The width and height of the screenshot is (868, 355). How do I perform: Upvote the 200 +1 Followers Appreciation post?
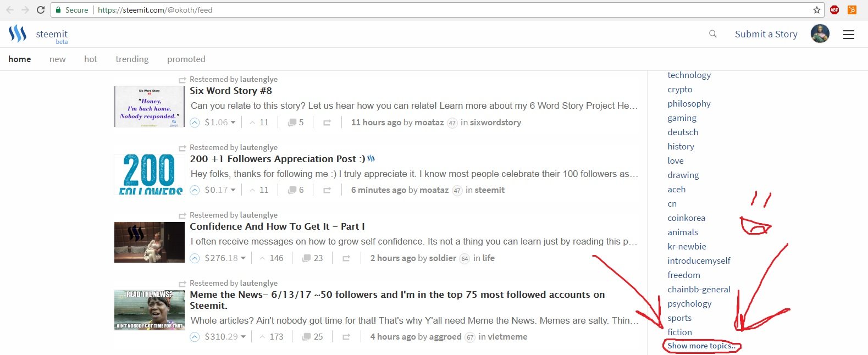pyautogui.click(x=195, y=190)
